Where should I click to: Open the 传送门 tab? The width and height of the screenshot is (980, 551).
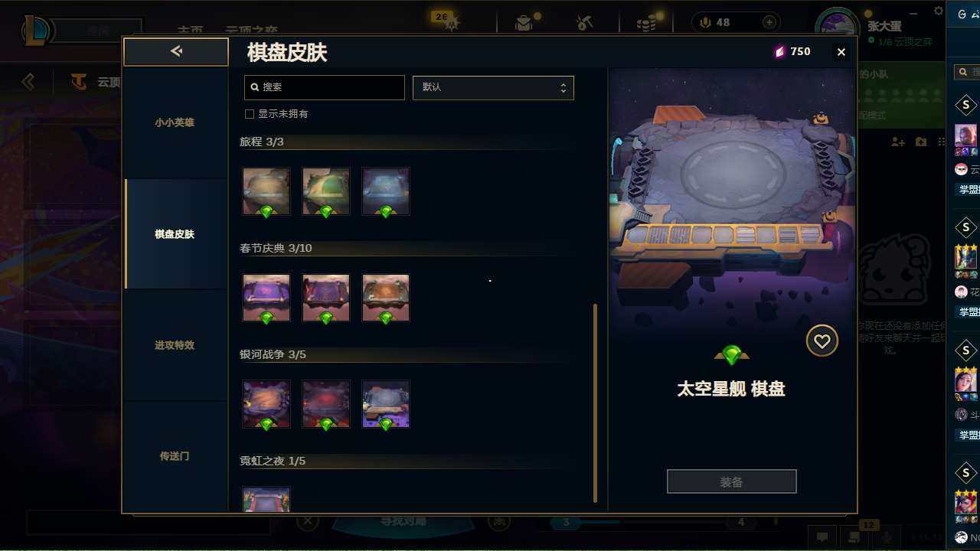click(175, 456)
